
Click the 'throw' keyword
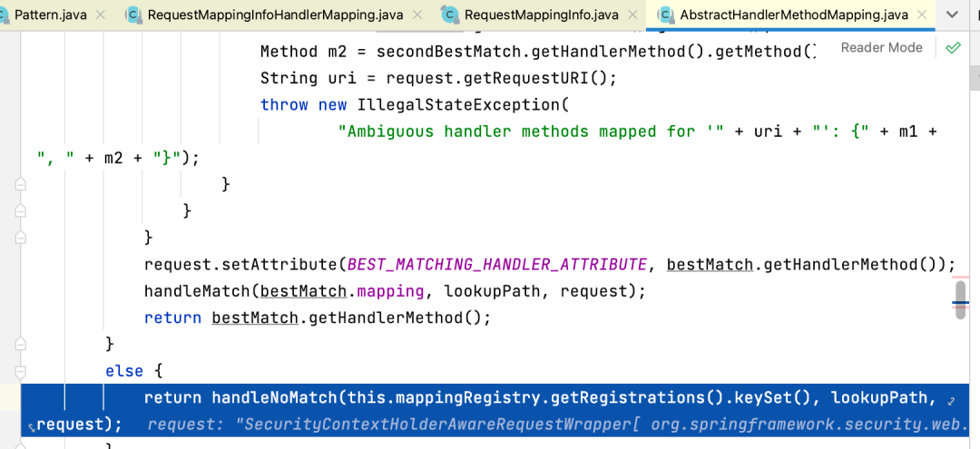click(x=284, y=104)
